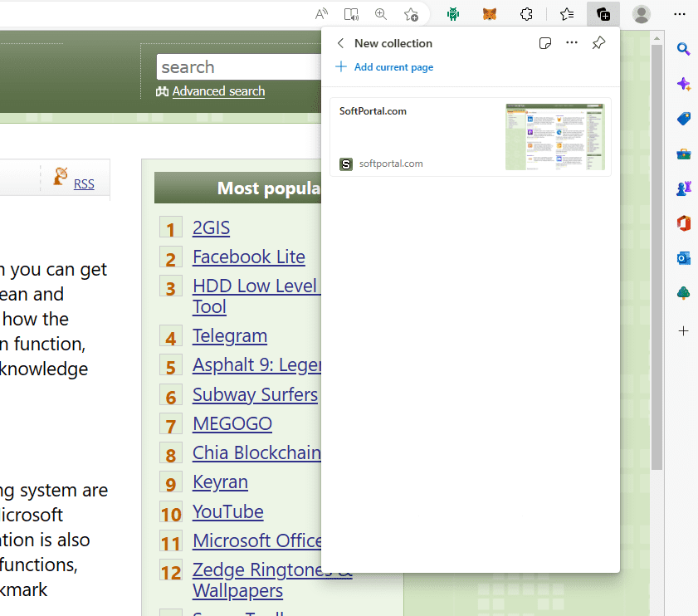
Task: Open sidebar Search magnifier icon
Action: click(683, 48)
